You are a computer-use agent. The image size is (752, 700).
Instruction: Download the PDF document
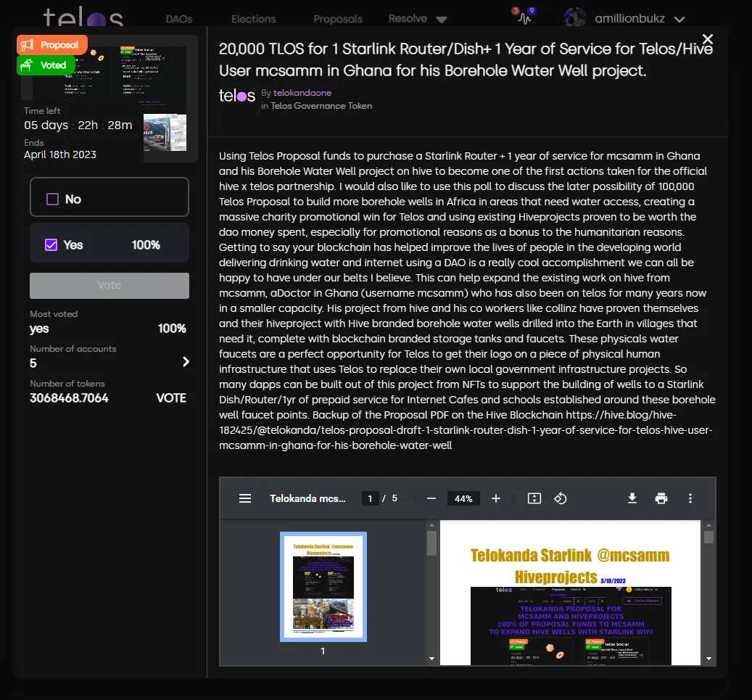coord(632,498)
